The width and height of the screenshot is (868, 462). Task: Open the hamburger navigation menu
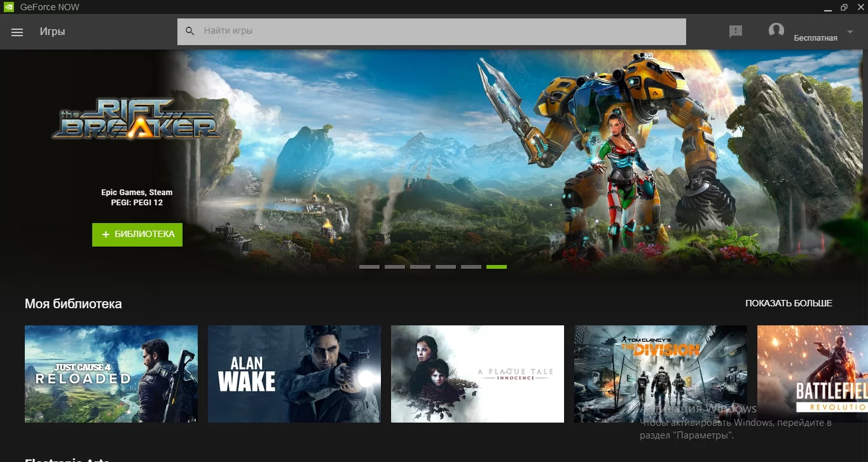pyautogui.click(x=17, y=32)
